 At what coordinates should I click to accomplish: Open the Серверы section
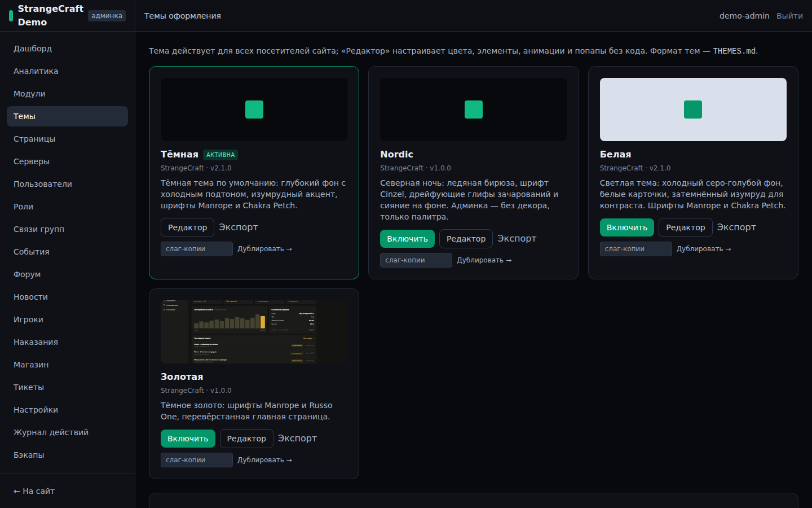point(67,161)
